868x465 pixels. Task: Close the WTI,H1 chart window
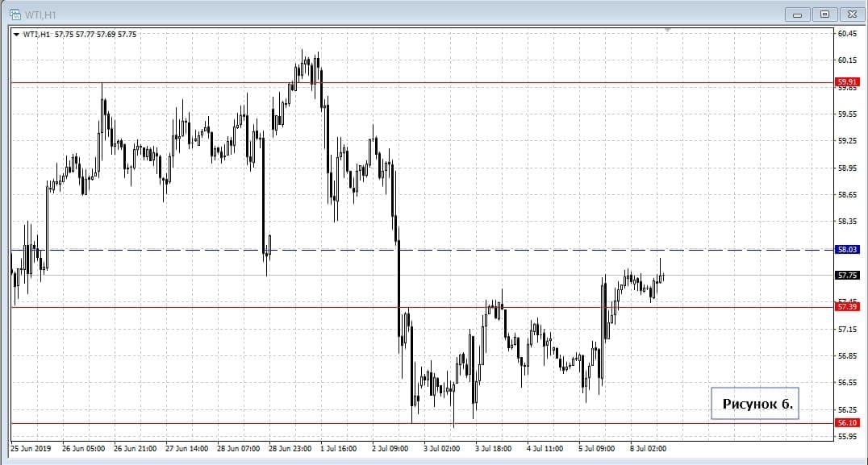[850, 15]
